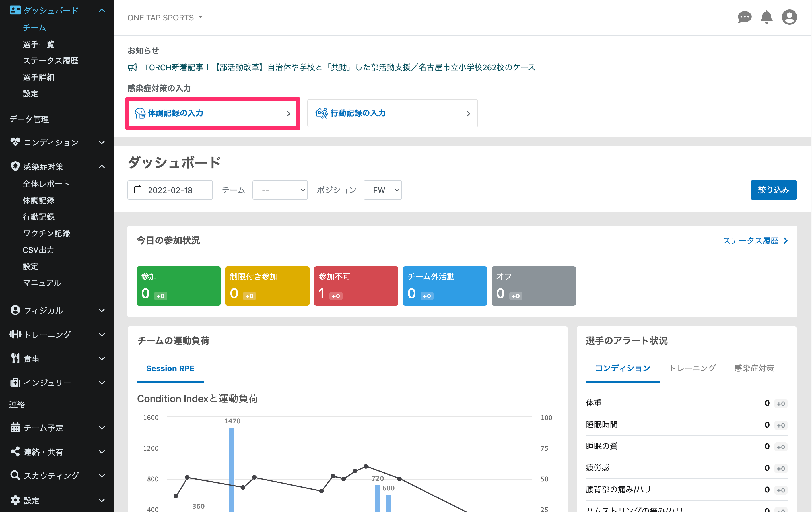Screen dimensions: 812x512
Task: Click the 連絡・共有 share icon
Action: pyautogui.click(x=15, y=451)
